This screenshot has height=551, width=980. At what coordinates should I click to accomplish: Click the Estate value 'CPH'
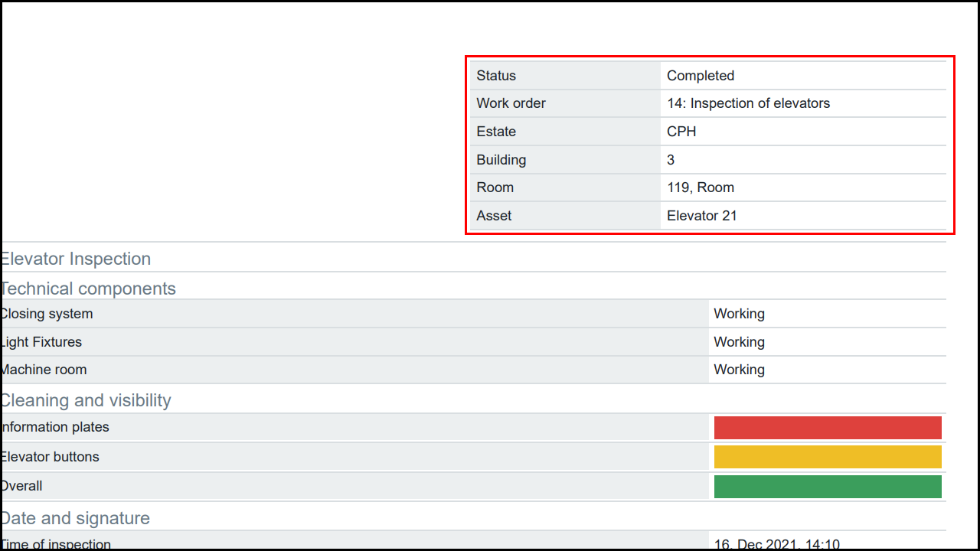[x=681, y=132]
